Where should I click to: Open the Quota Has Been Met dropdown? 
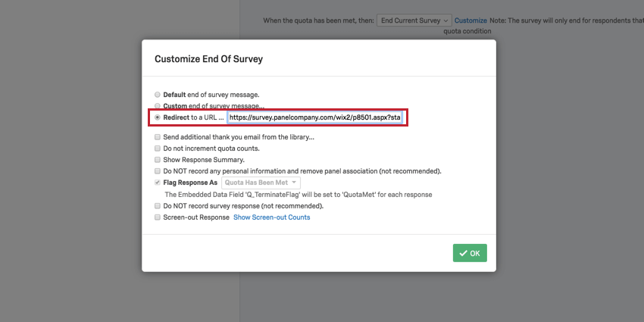pyautogui.click(x=261, y=183)
